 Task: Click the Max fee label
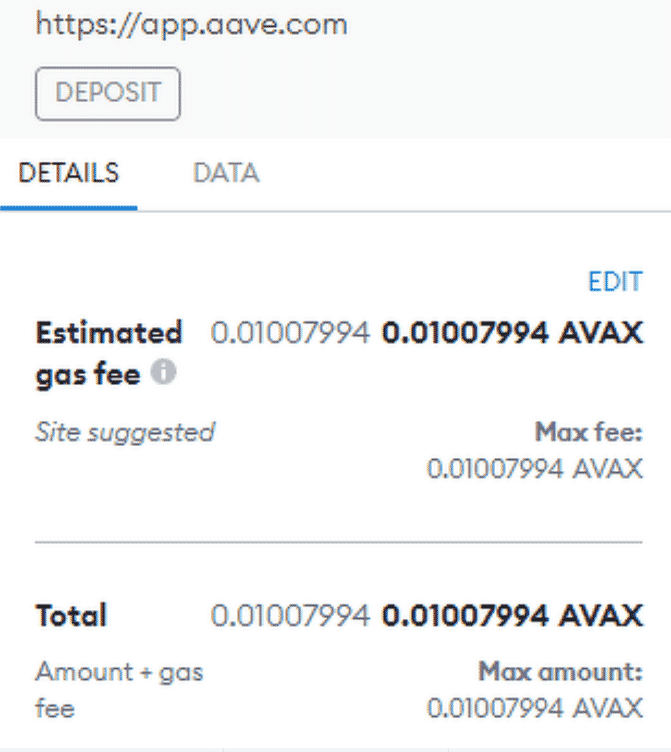[x=589, y=432]
